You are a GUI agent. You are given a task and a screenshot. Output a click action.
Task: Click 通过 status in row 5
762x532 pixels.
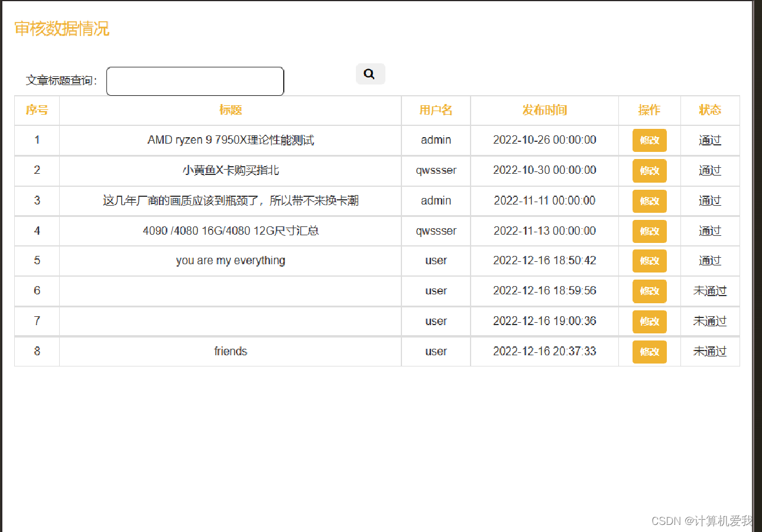pos(710,261)
